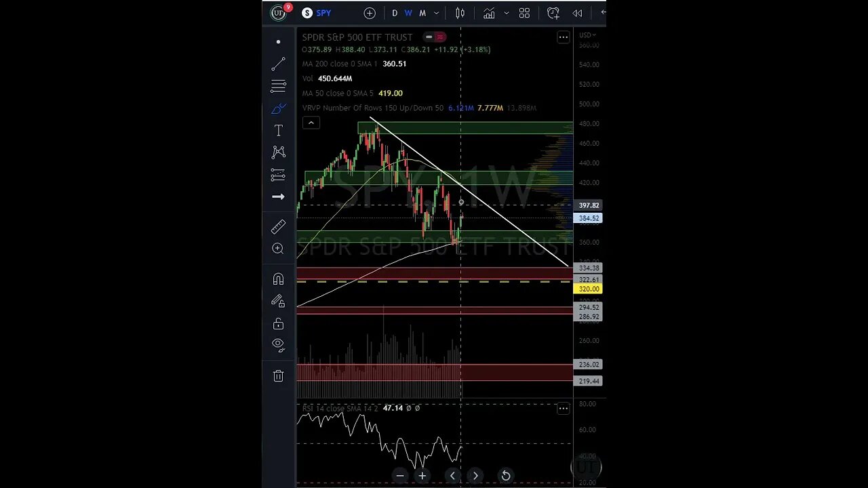Collapse the indicator legend with chevron

311,123
